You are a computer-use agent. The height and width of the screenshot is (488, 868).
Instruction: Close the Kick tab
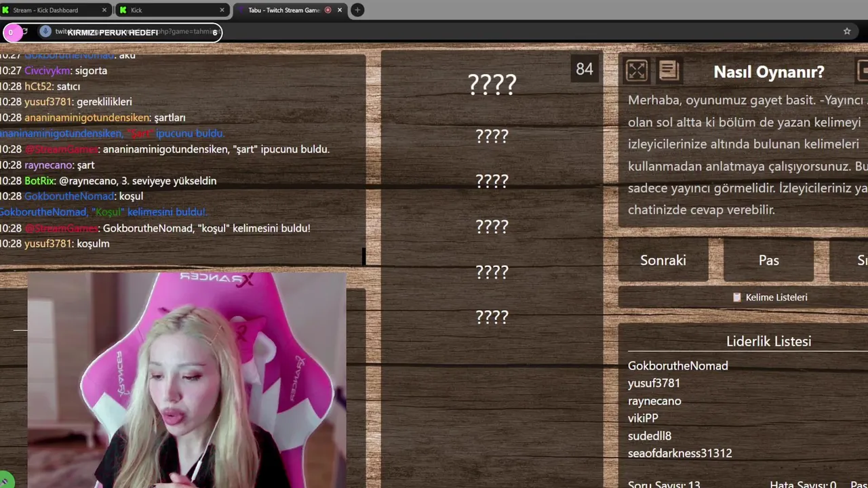point(222,10)
